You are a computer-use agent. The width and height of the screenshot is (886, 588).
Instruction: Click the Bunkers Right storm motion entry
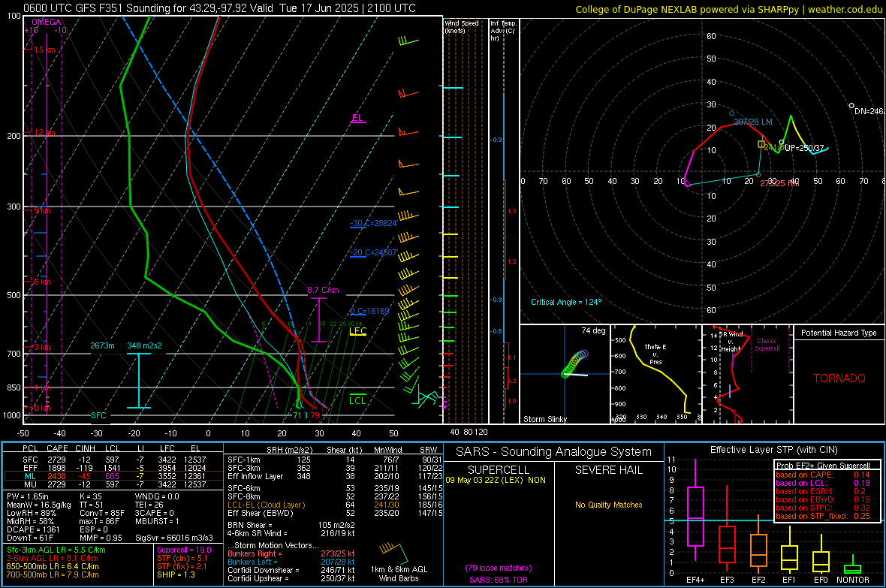[291, 553]
